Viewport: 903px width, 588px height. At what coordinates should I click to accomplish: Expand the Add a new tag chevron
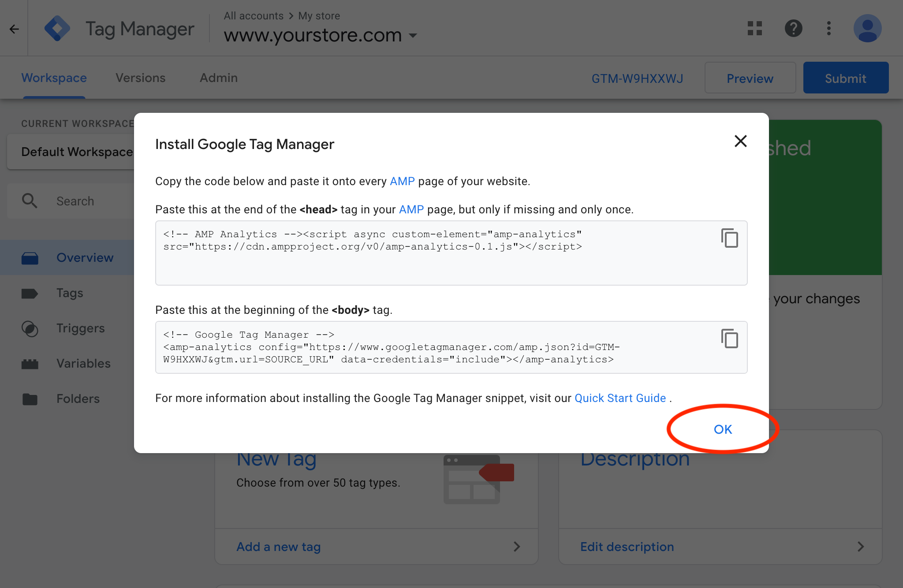click(x=517, y=547)
